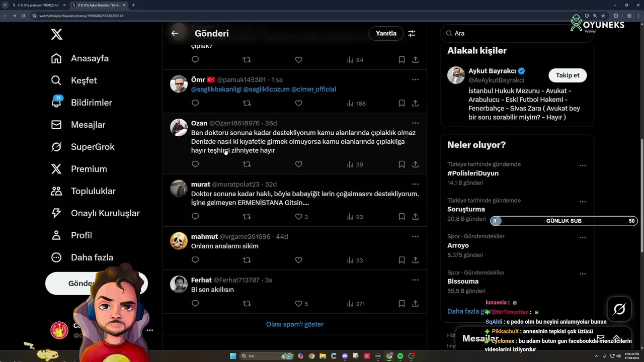Open options for #PolisleriDuyun trend

[583, 165]
